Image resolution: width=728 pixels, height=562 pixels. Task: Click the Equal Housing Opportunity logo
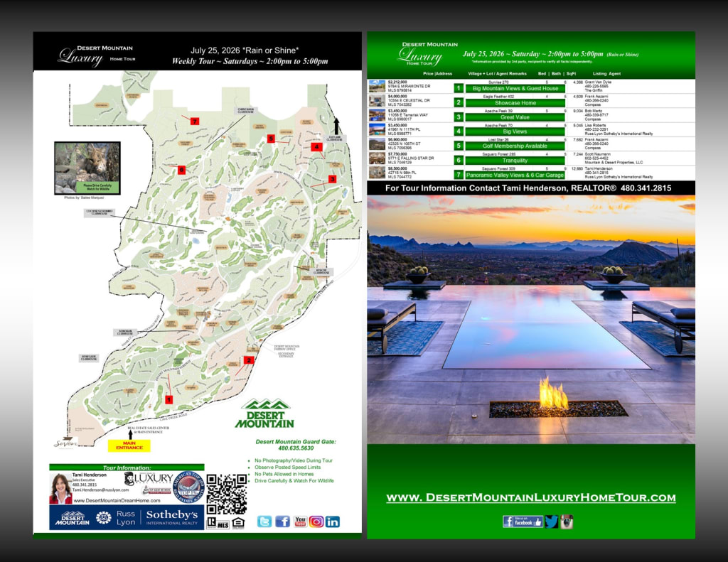[238, 524]
